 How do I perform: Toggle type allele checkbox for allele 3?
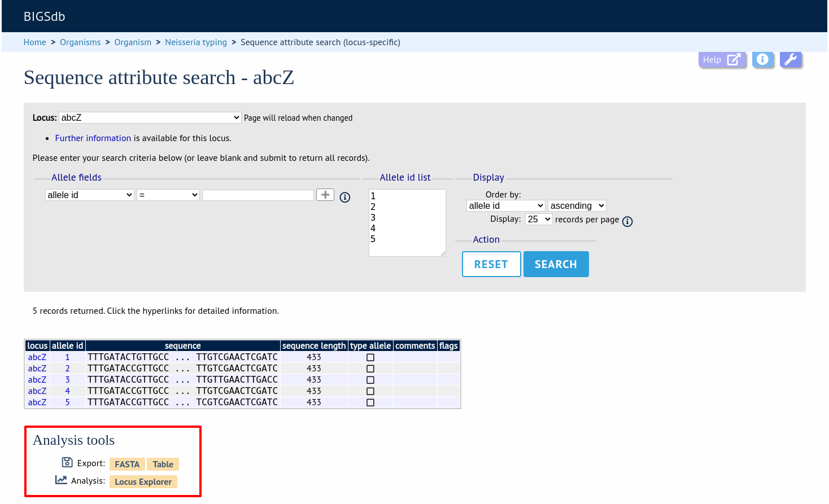click(370, 380)
